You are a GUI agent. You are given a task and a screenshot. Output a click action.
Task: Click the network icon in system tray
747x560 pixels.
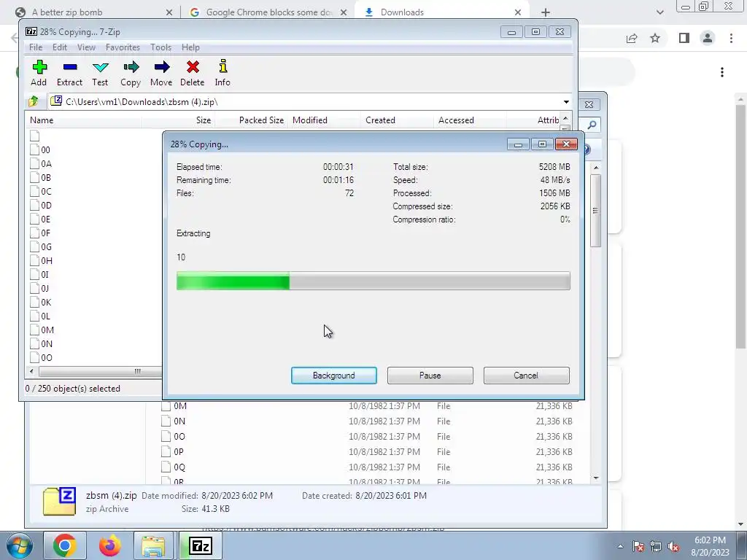pos(656,546)
